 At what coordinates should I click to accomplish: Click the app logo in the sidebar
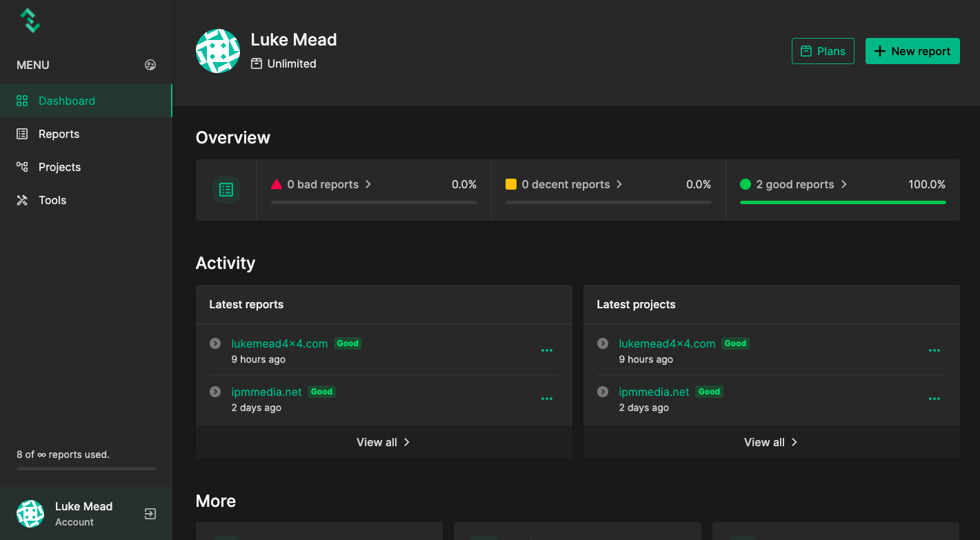[x=30, y=21]
